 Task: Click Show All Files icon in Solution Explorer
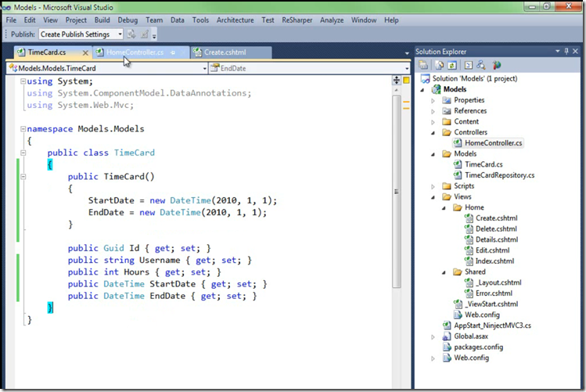pos(440,65)
